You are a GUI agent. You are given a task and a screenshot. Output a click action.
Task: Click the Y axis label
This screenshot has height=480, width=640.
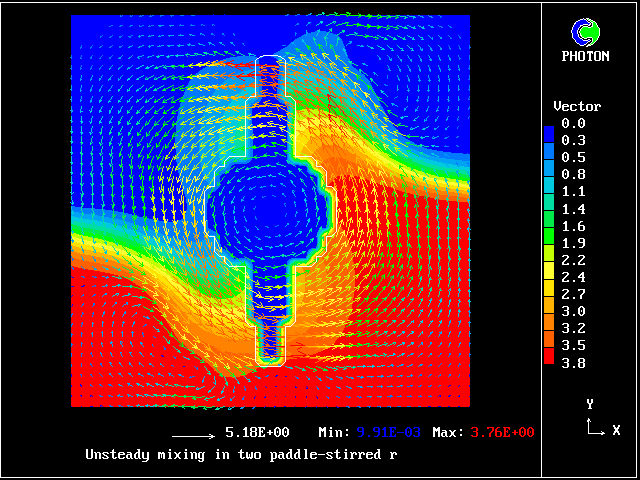pyautogui.click(x=590, y=404)
